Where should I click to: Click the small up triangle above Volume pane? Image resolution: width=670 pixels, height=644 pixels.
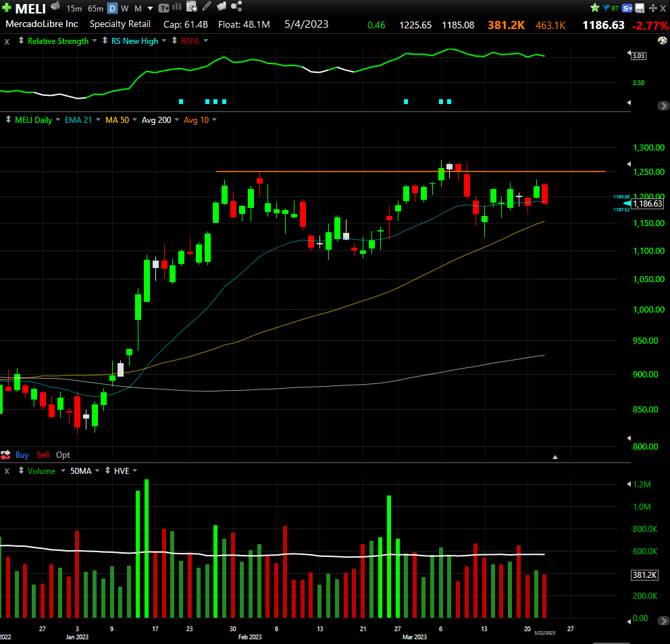(x=555, y=457)
